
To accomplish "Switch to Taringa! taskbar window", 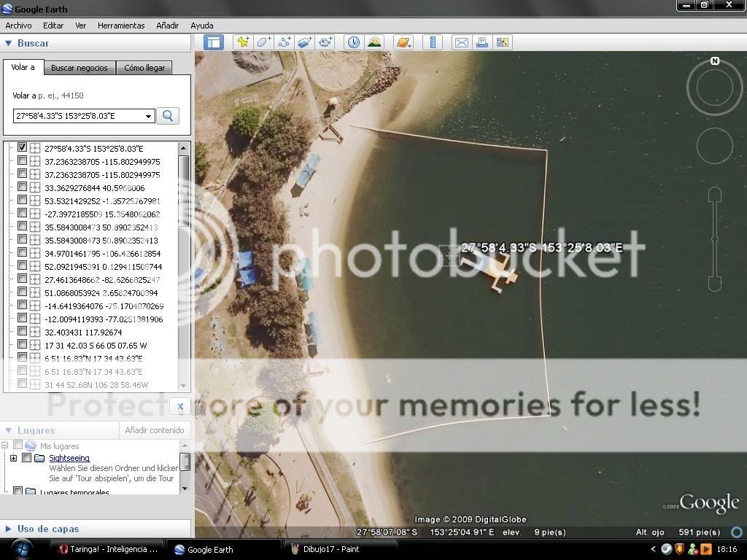I will coord(108,549).
